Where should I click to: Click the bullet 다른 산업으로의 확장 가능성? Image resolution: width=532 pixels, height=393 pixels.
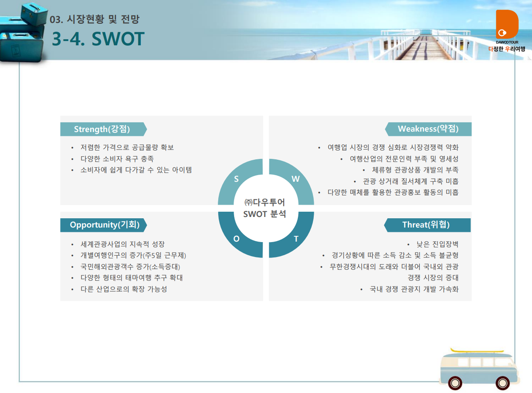pyautogui.click(x=124, y=289)
